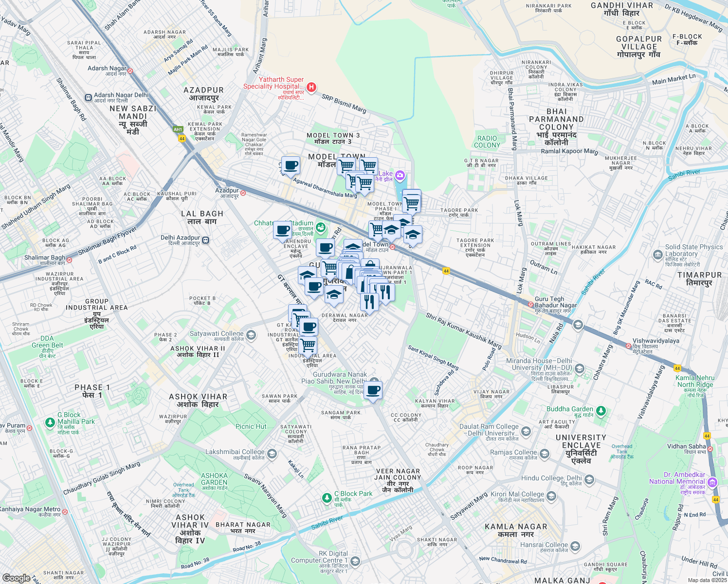Image resolution: width=728 pixels, height=584 pixels.
Task: Click the 'TIMARPUR' neighborhood label
Action: pyautogui.click(x=699, y=275)
